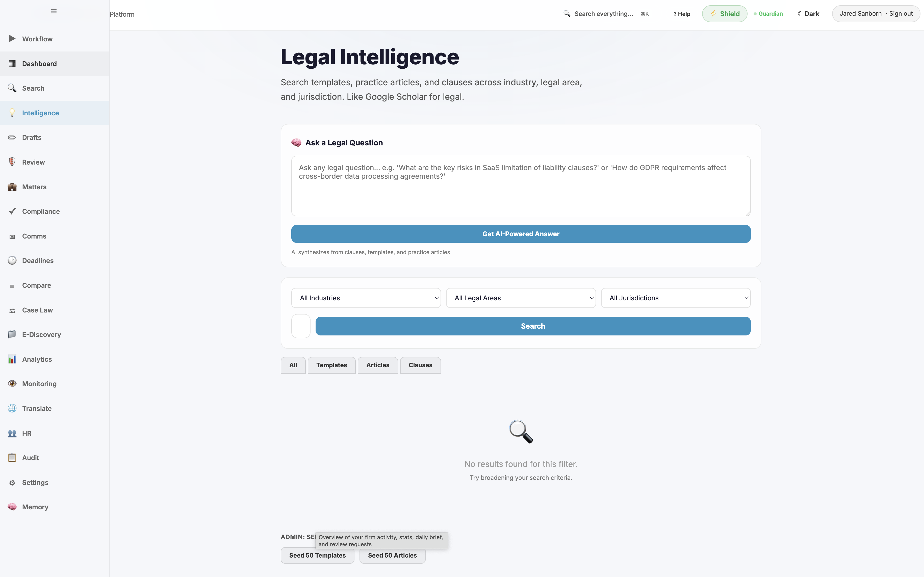Switch to the Articles tab
Screen dimensions: 924x577
(x=378, y=365)
